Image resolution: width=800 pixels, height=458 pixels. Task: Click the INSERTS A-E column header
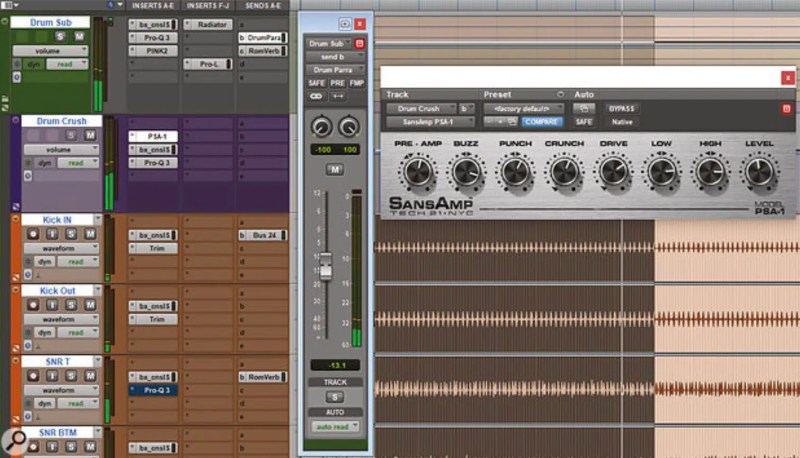click(x=153, y=6)
